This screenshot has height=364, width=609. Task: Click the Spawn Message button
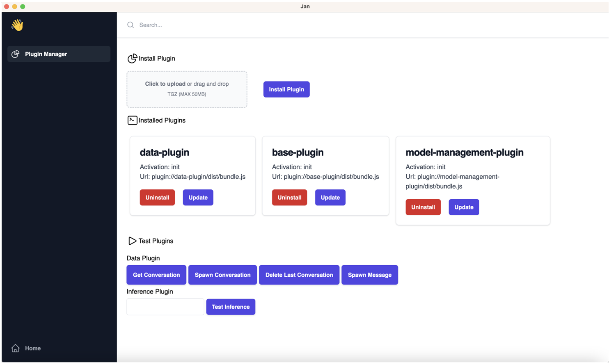click(369, 275)
